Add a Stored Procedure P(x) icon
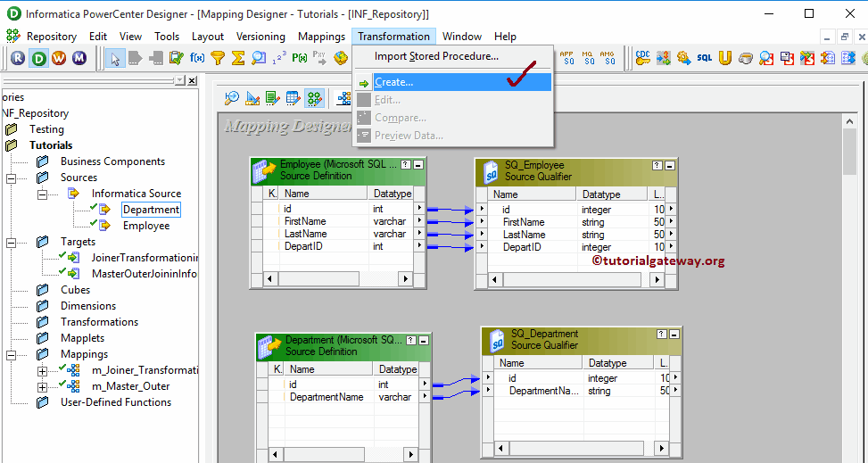 tap(300, 58)
